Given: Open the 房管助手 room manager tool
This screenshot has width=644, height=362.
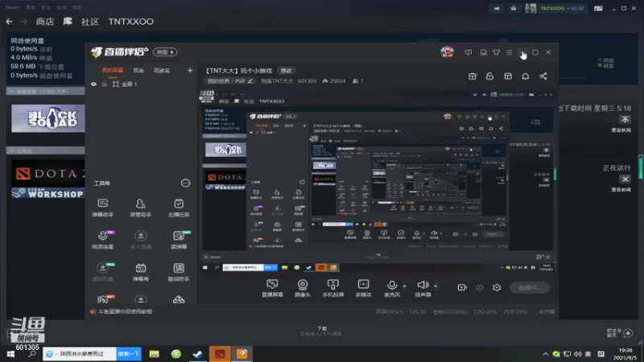Looking at the screenshot, I should (140, 208).
